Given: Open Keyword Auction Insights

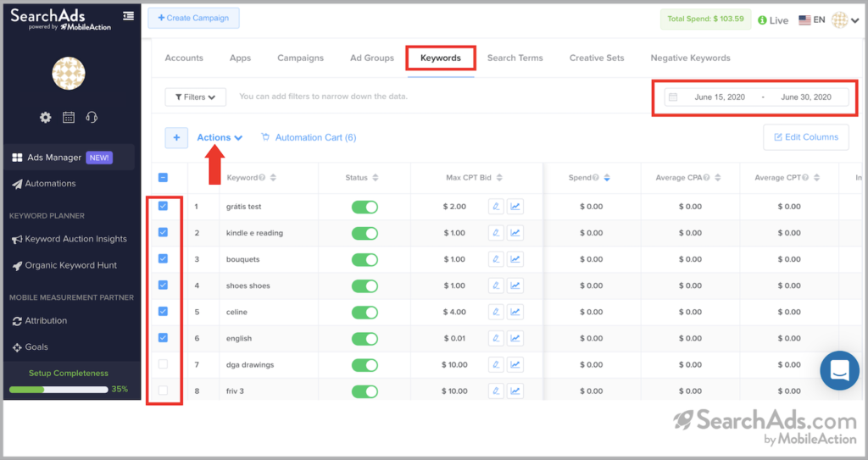Looking at the screenshot, I should (70, 239).
